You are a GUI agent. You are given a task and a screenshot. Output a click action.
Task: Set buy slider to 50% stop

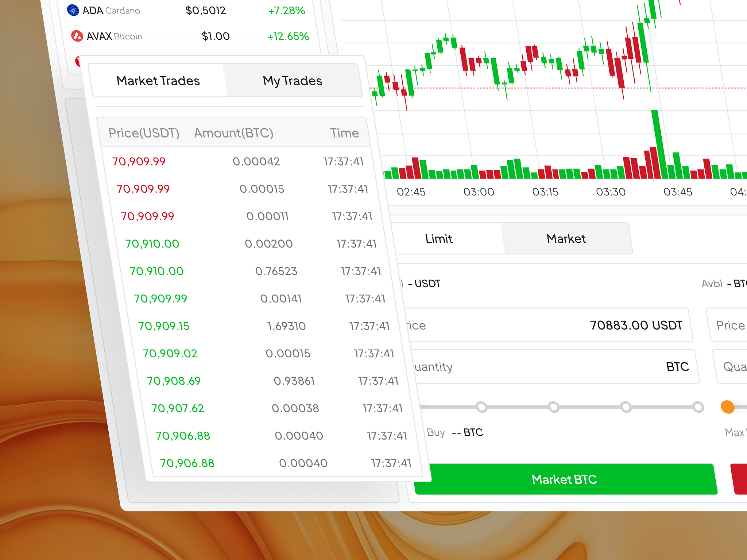[554, 407]
